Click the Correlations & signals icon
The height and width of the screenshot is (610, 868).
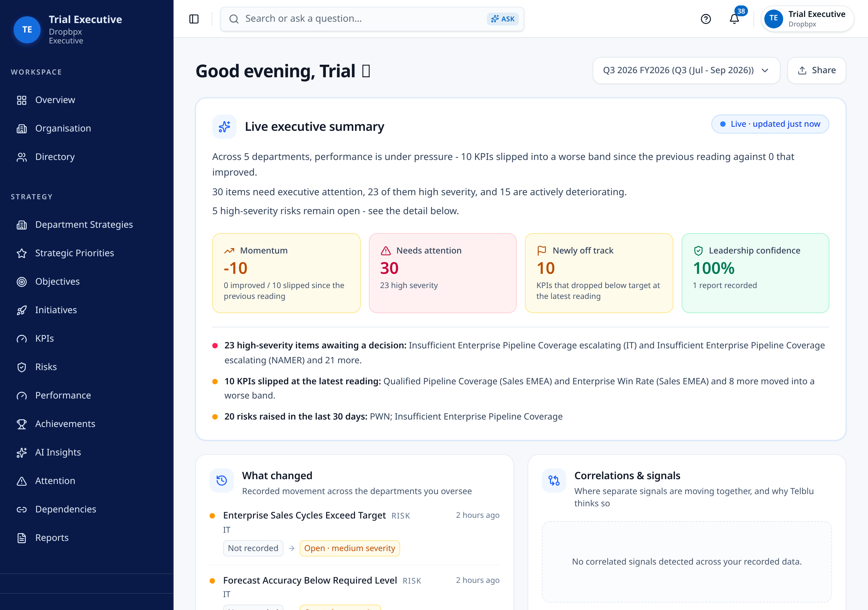554,480
